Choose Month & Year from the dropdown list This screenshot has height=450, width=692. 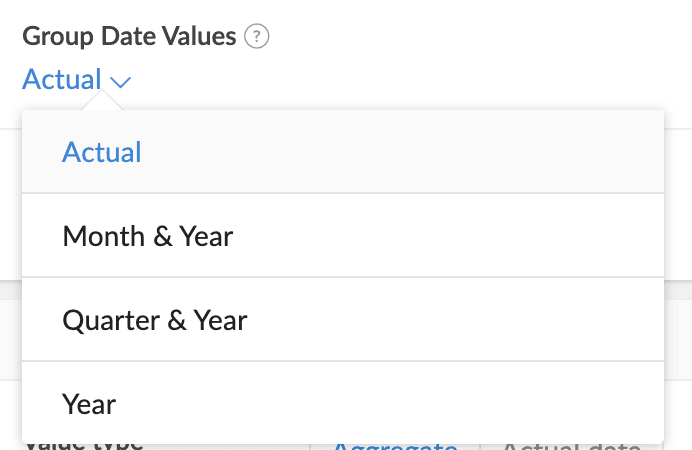click(148, 236)
